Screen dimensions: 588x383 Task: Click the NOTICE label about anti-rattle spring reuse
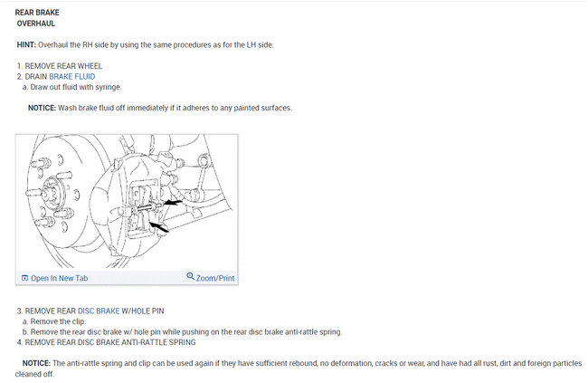[36, 363]
